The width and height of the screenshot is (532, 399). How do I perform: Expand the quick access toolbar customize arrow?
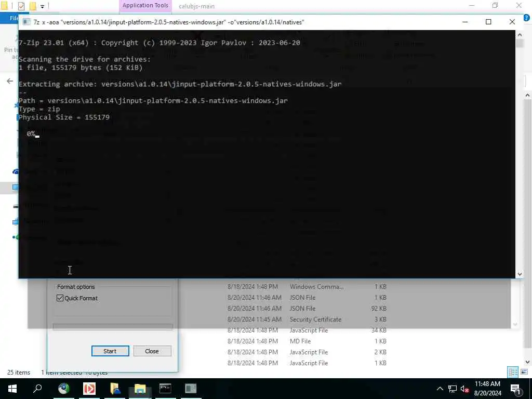point(42,6)
